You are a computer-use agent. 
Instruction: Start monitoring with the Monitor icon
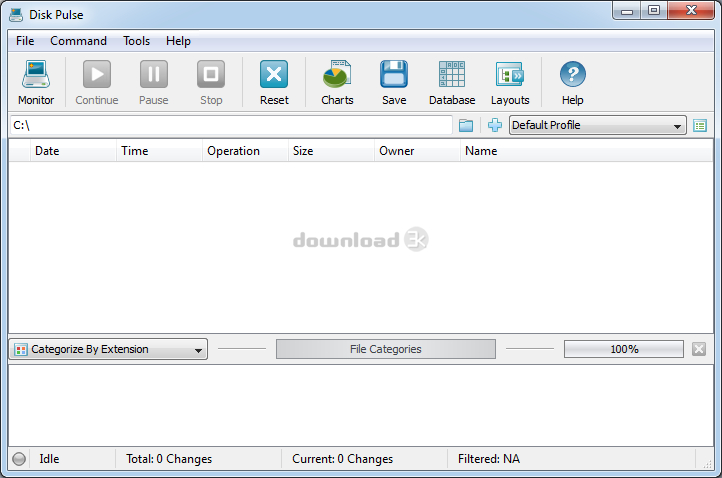coord(36,82)
